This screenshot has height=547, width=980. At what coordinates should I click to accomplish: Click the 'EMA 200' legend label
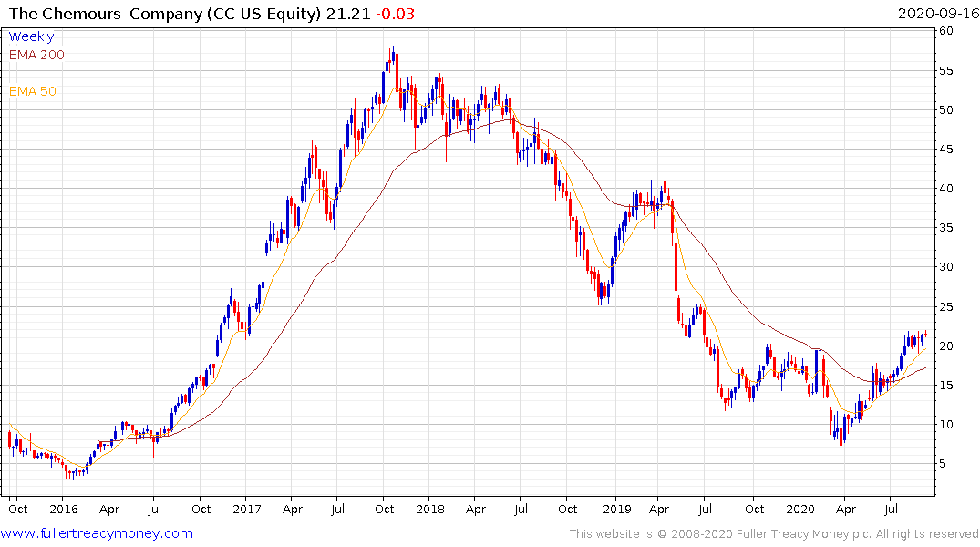tap(36, 55)
